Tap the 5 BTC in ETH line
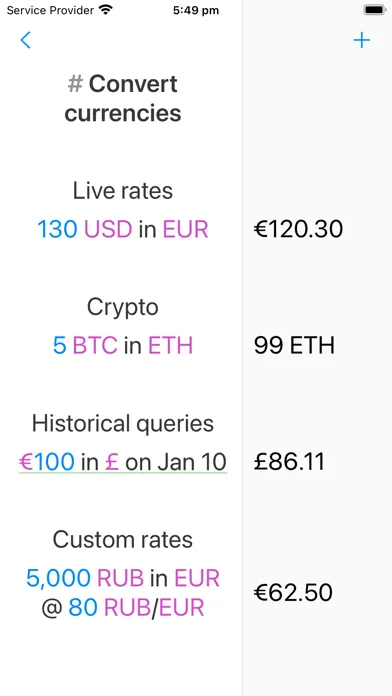The height and width of the screenshot is (696, 392). 123,345
